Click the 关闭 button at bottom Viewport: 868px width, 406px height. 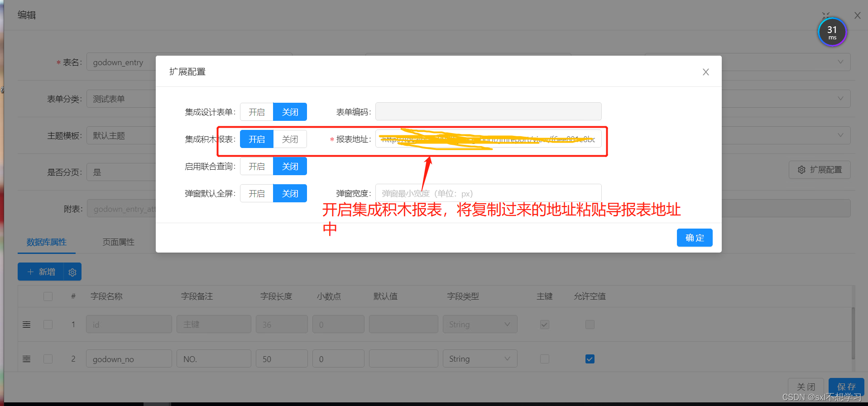pos(806,387)
